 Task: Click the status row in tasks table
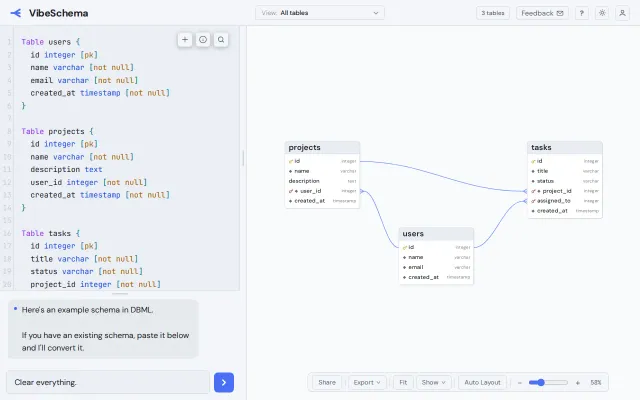tap(565, 181)
